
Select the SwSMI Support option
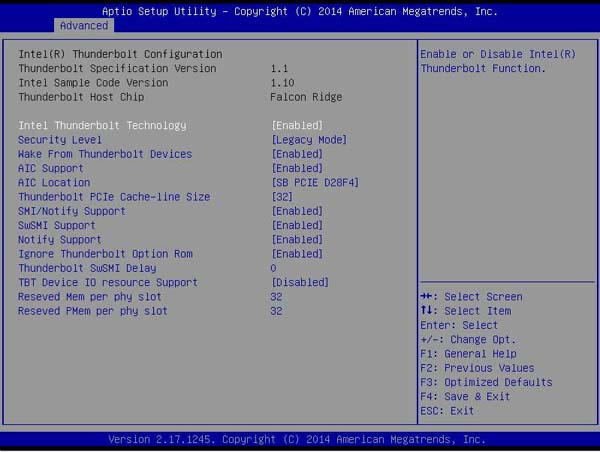point(57,225)
